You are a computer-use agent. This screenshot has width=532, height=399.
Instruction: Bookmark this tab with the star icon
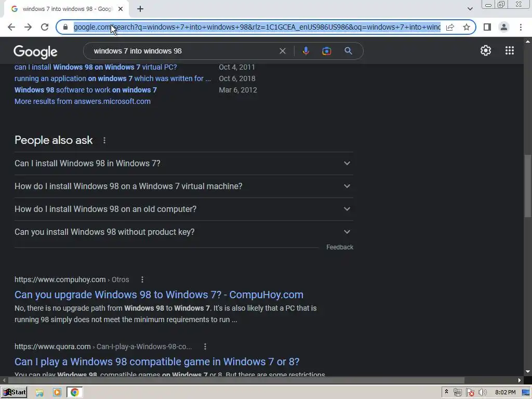(467, 27)
